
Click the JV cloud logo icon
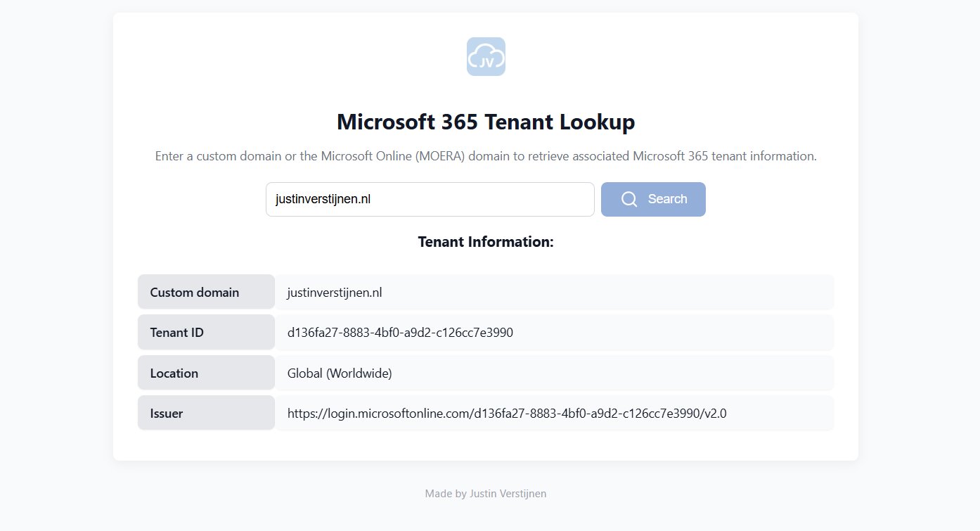pos(486,56)
